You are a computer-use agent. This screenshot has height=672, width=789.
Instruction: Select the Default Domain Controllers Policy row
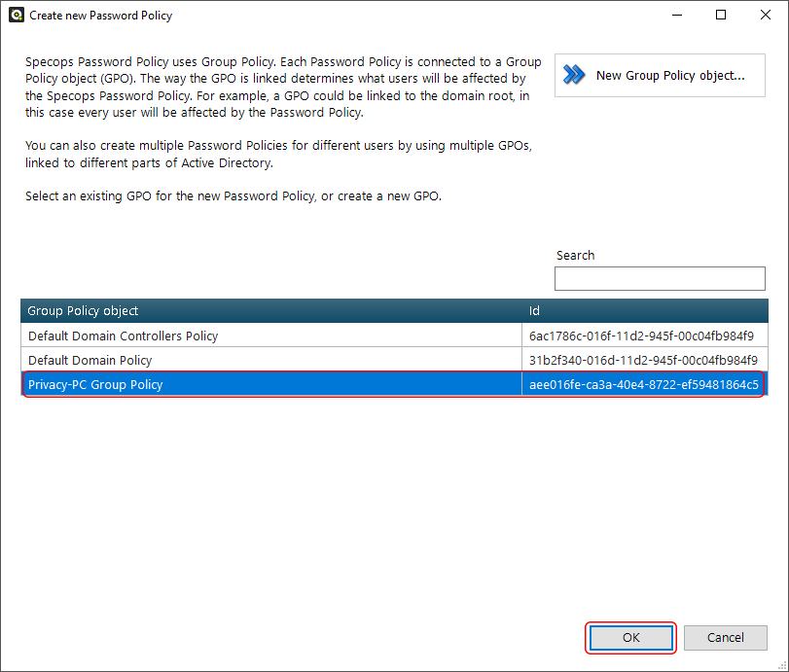click(394, 336)
